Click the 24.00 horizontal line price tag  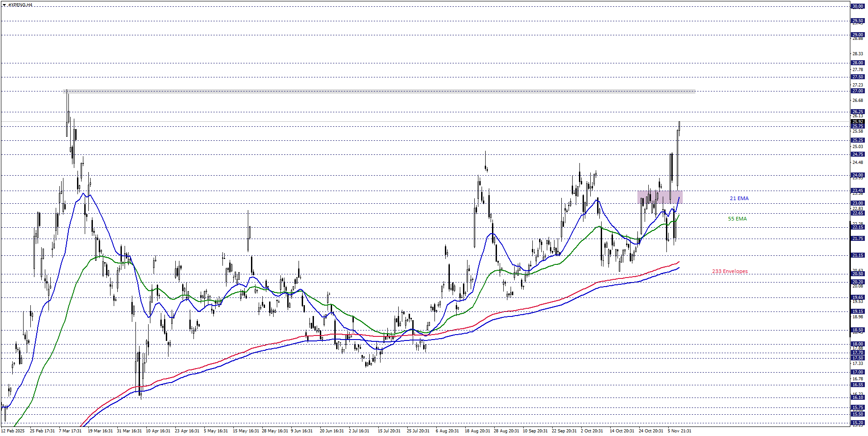coord(857,175)
